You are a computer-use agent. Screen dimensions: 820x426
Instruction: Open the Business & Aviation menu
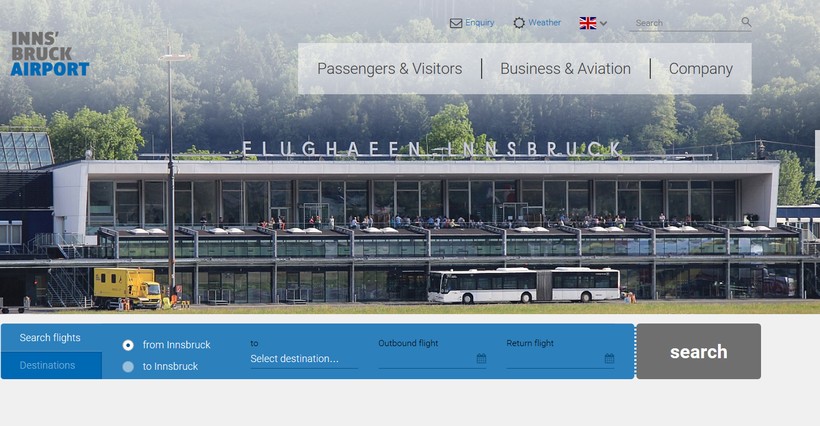coord(565,68)
